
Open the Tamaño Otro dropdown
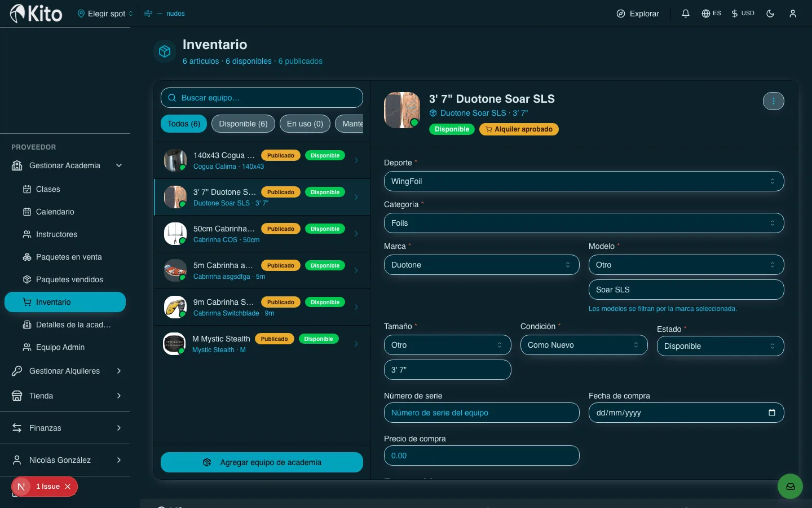coord(447,345)
